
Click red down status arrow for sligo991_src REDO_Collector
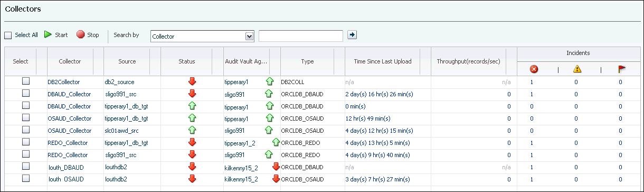click(192, 154)
